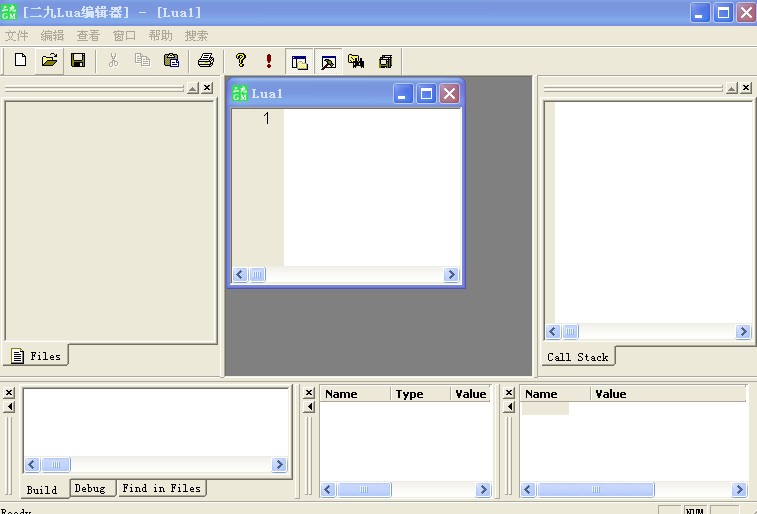Save the file with floppy disk icon
757x514 pixels.
[x=77, y=60]
